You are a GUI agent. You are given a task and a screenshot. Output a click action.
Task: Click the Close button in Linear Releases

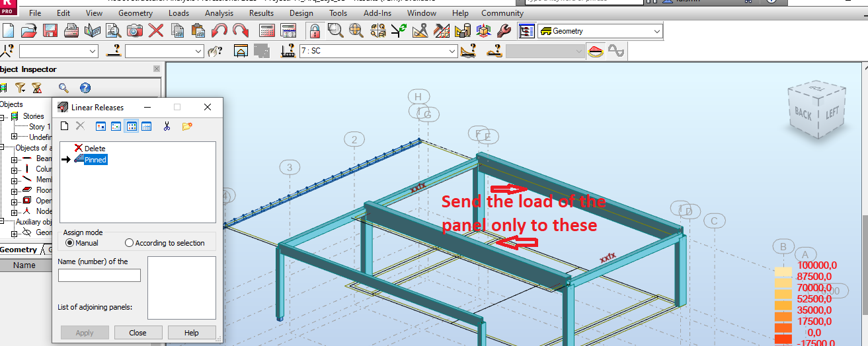click(138, 333)
